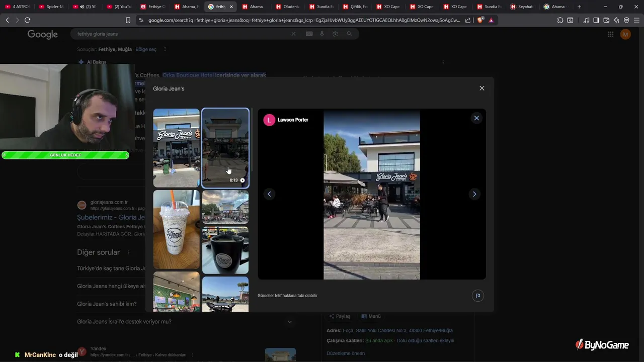The height and width of the screenshot is (362, 644).
Task: Click the address bar URL
Action: click(x=304, y=20)
